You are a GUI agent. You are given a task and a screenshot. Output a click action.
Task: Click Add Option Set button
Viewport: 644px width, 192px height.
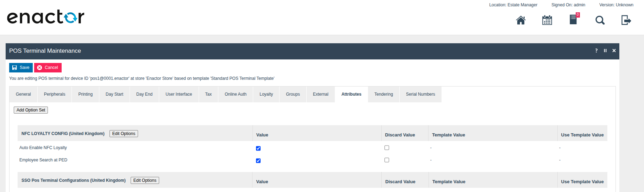click(31, 110)
